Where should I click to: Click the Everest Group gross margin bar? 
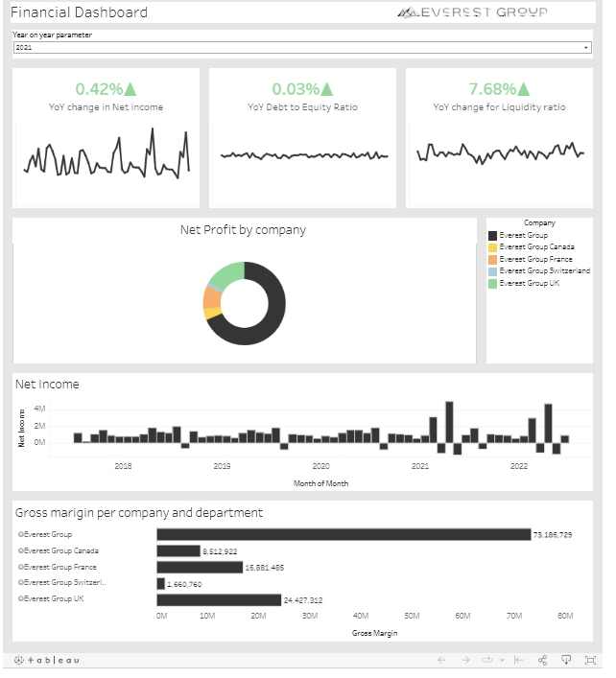344,534
